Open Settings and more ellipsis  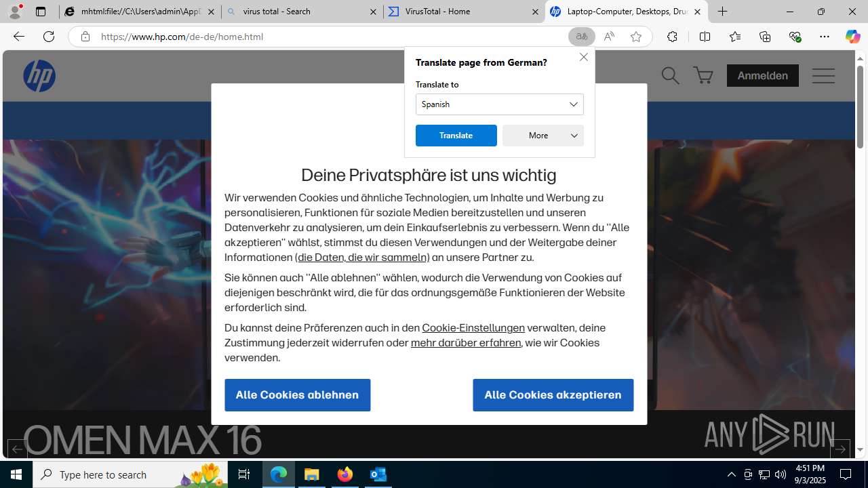(825, 37)
